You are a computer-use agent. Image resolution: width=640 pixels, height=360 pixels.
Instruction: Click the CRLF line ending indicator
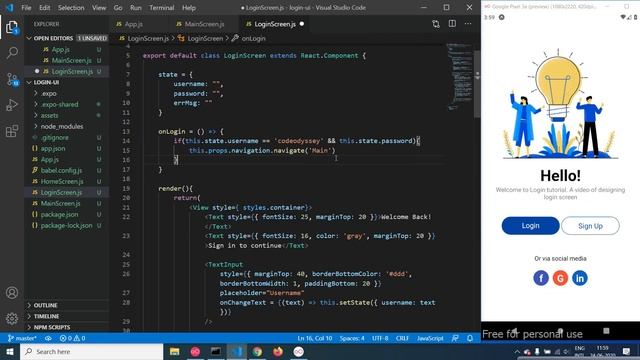(402, 338)
